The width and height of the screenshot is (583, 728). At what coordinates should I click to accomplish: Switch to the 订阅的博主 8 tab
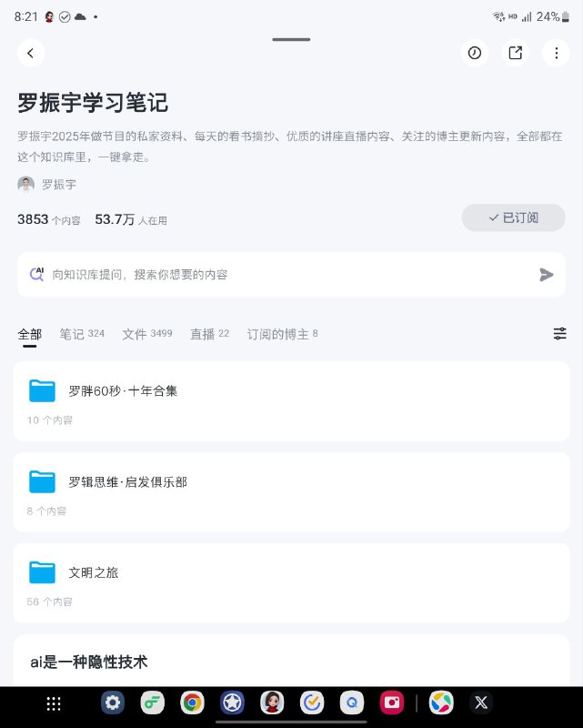[282, 334]
